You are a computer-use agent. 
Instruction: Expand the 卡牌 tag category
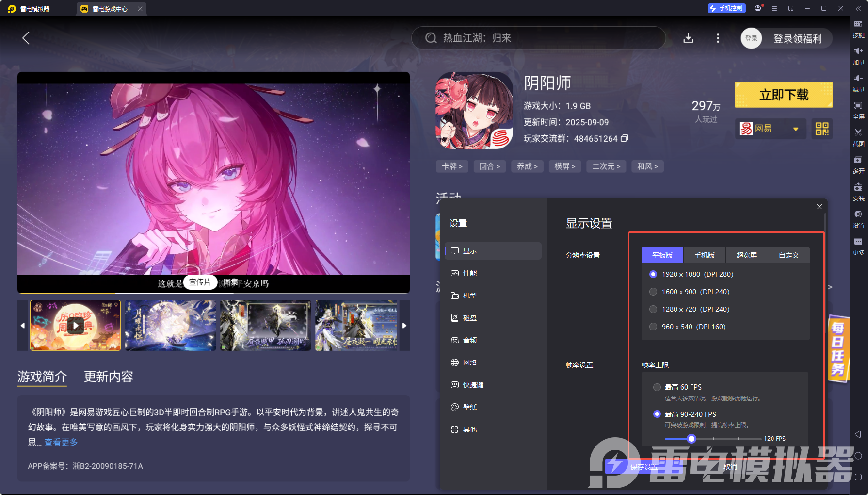[x=452, y=166]
